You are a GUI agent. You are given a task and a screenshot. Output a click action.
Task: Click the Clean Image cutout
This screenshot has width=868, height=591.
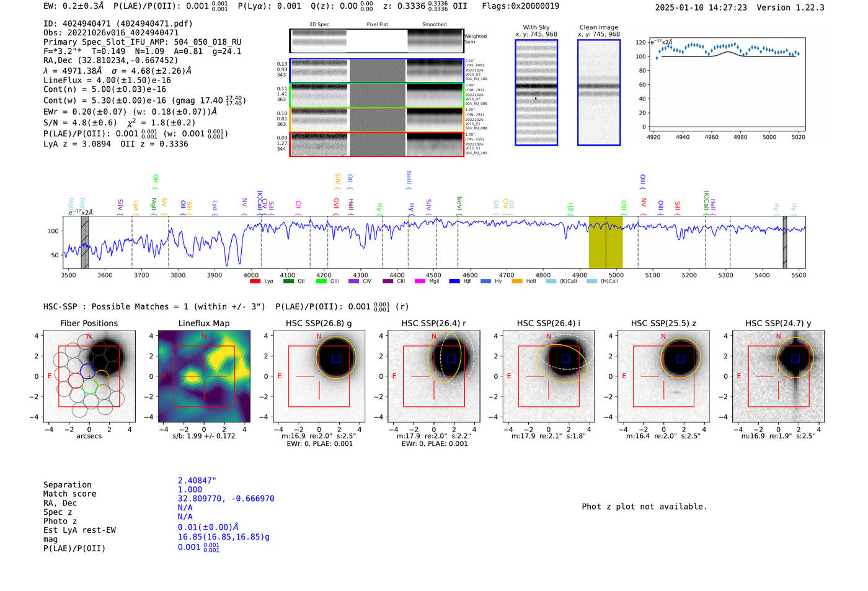pyautogui.click(x=599, y=92)
